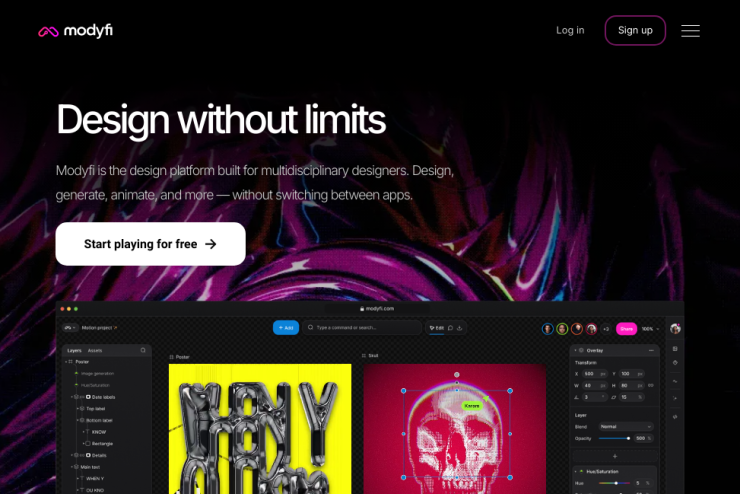740x494 pixels.
Task: Click the Hue value field
Action: pyautogui.click(x=643, y=483)
